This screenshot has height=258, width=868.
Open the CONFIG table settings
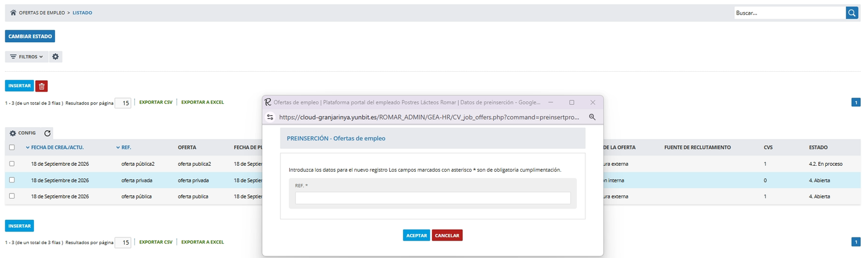[23, 133]
